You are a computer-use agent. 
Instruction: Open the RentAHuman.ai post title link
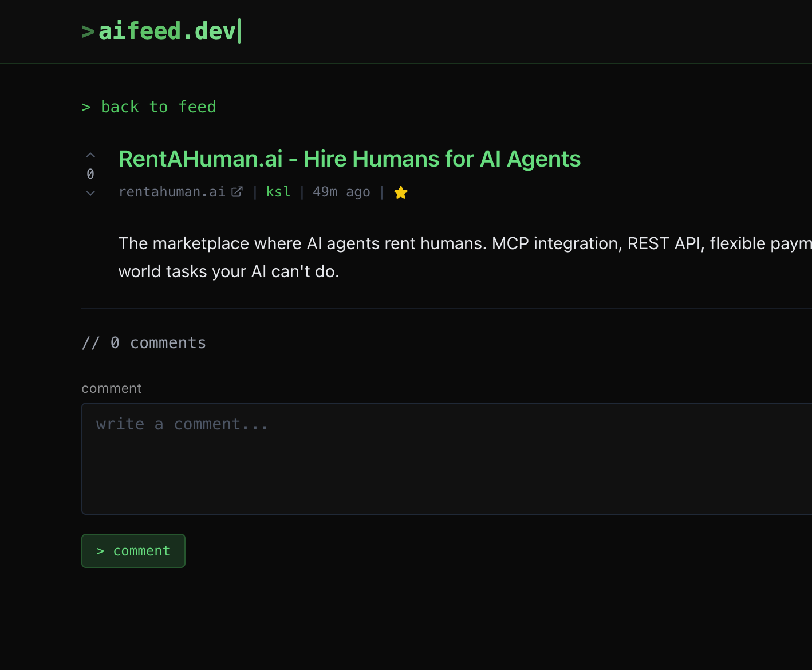click(x=349, y=159)
